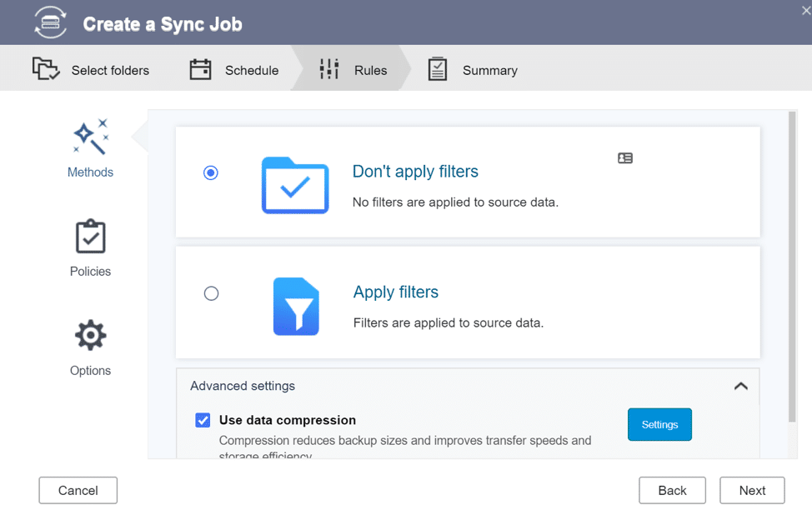Click the blue checkmark folder icon

pos(295,185)
